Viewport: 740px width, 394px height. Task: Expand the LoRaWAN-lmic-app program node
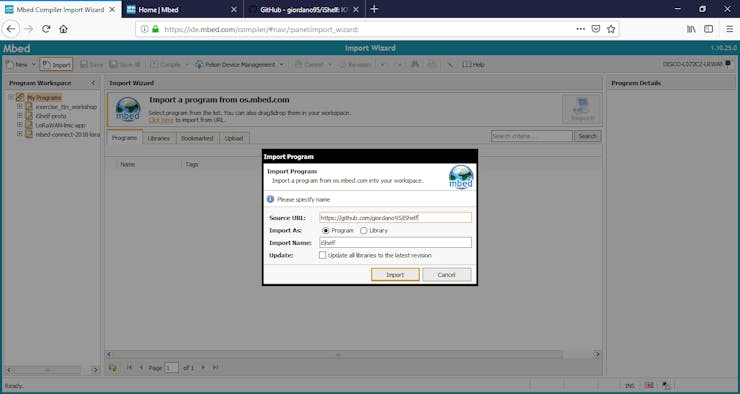point(19,125)
